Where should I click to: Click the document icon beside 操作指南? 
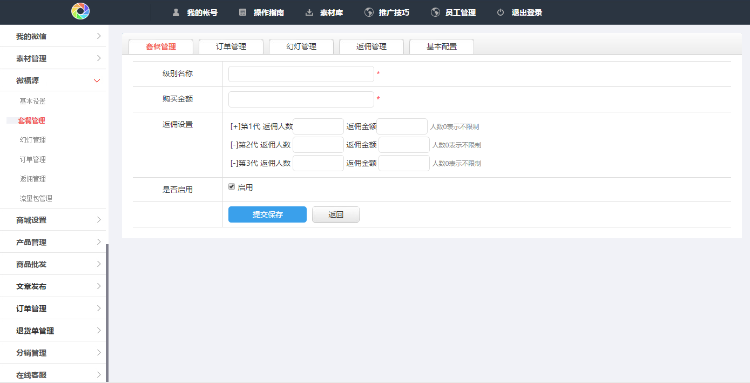tap(243, 12)
